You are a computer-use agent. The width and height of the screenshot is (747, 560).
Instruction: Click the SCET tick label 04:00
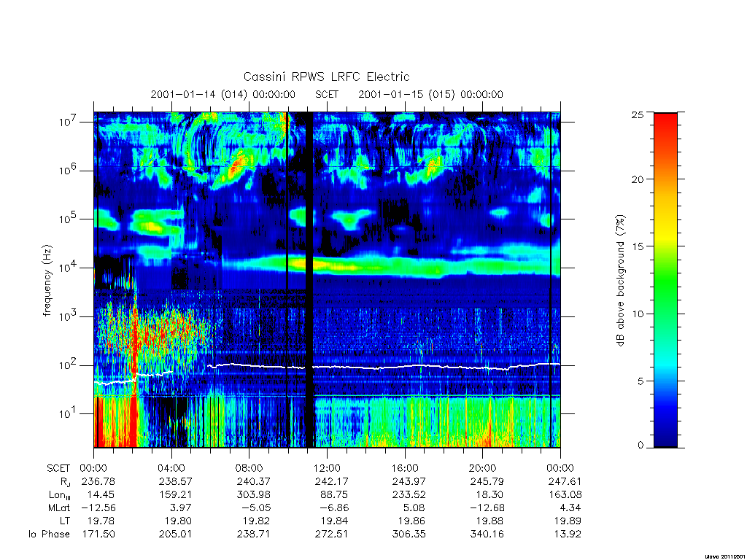[171, 468]
